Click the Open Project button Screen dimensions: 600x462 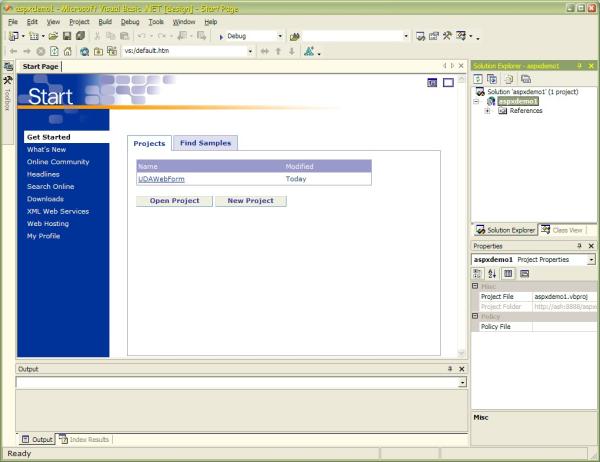click(174, 201)
